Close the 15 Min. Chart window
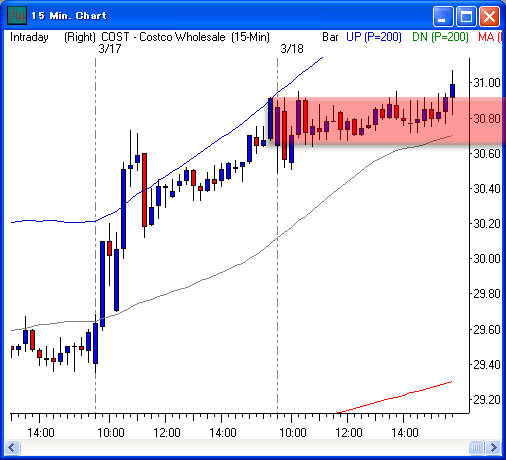The height and width of the screenshot is (460, 506). pos(489,16)
